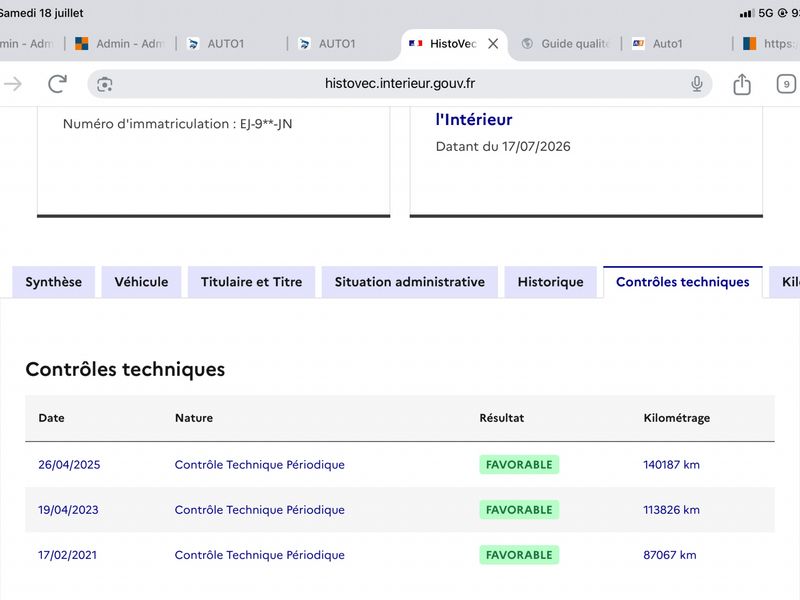Image resolution: width=800 pixels, height=600 pixels.
Task: Tap the 5G signal status indicator
Action: coord(765,13)
